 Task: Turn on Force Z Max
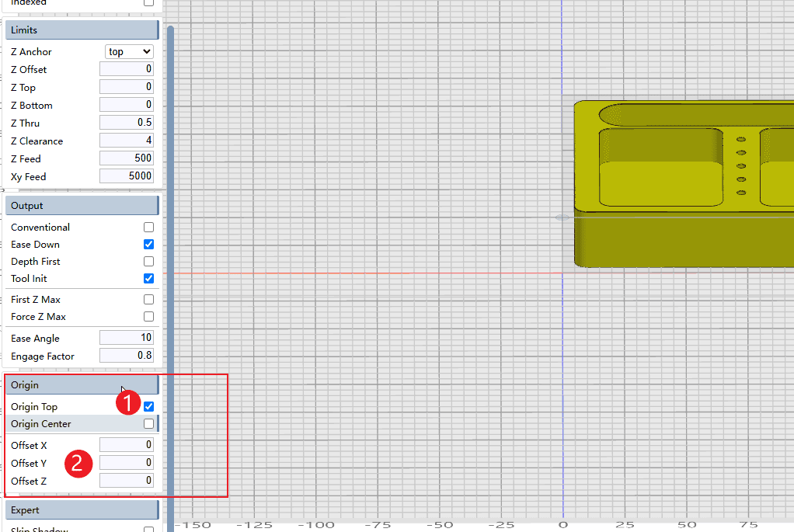click(148, 317)
